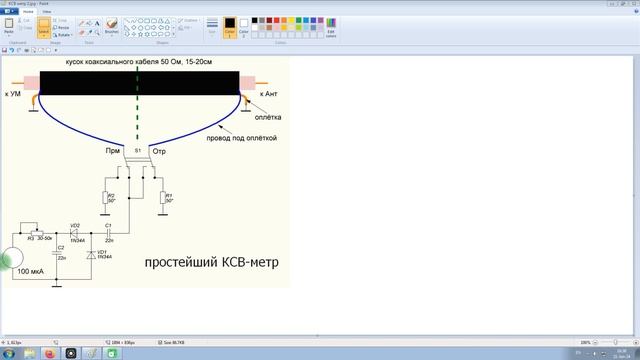Activate the Magnifier tool
Image resolution: width=640 pixels, height=360 pixels.
[x=97, y=32]
